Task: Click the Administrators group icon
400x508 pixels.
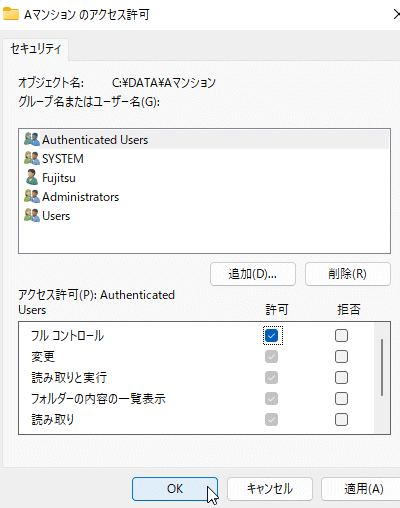Action: 32,196
